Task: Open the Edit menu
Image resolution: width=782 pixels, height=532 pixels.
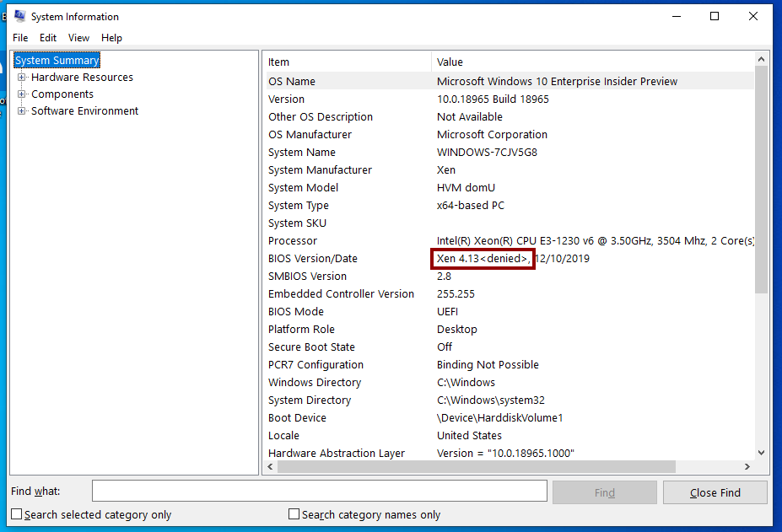Action: click(48, 38)
